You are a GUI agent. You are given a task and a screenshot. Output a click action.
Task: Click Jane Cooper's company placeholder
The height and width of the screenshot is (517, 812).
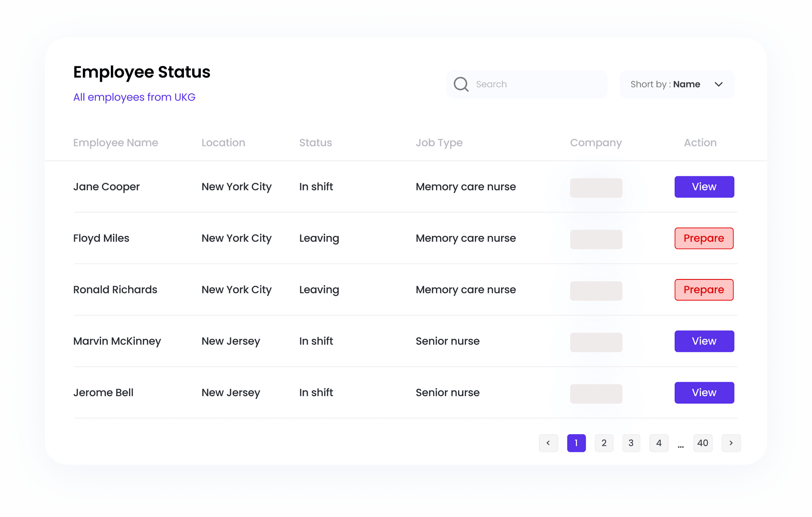(x=596, y=188)
